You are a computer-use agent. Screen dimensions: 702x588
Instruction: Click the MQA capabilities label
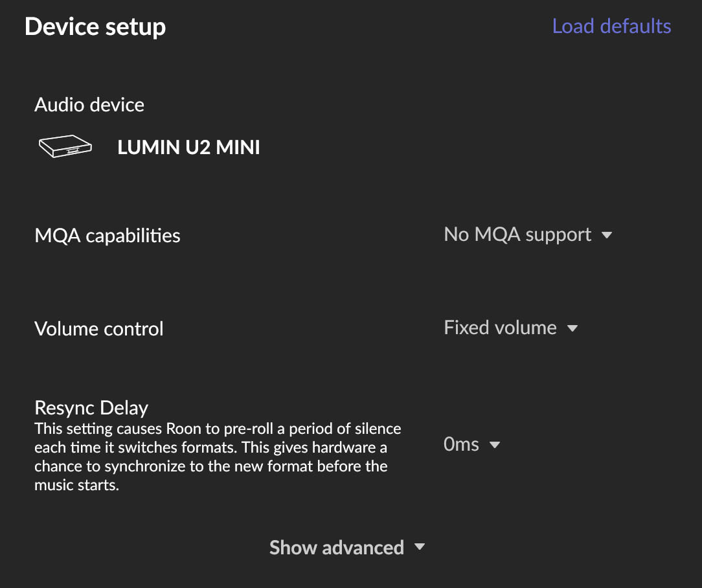pos(108,235)
